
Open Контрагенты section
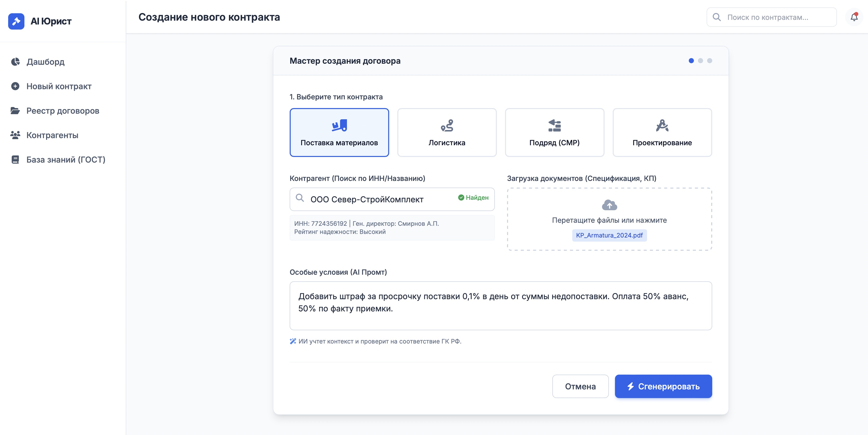pyautogui.click(x=63, y=135)
